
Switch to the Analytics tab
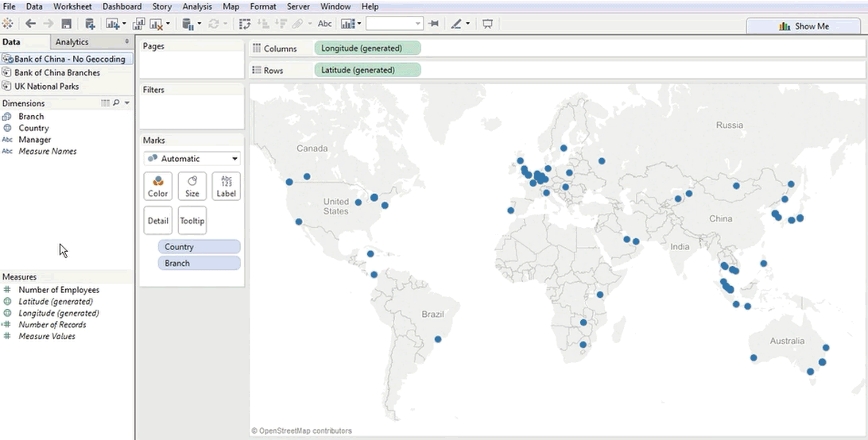72,42
